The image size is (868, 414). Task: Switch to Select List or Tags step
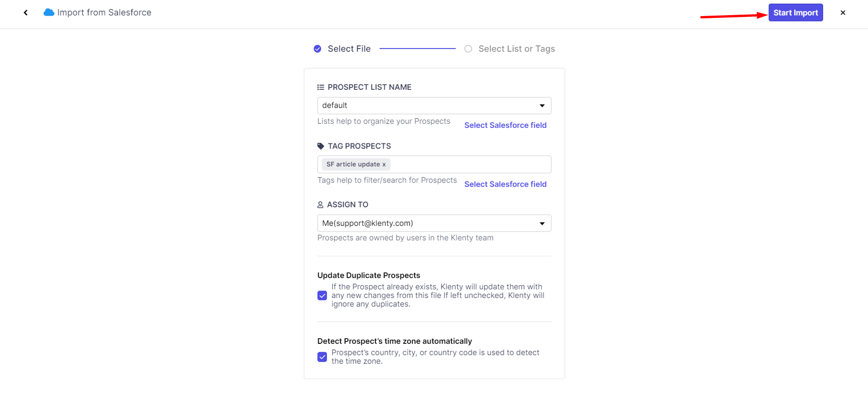pyautogui.click(x=516, y=49)
